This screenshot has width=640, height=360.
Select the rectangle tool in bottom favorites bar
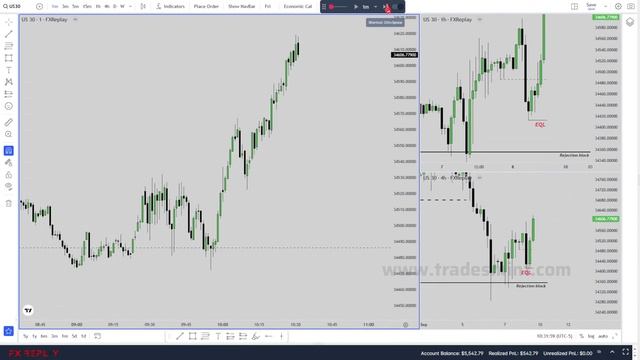(x=192, y=336)
